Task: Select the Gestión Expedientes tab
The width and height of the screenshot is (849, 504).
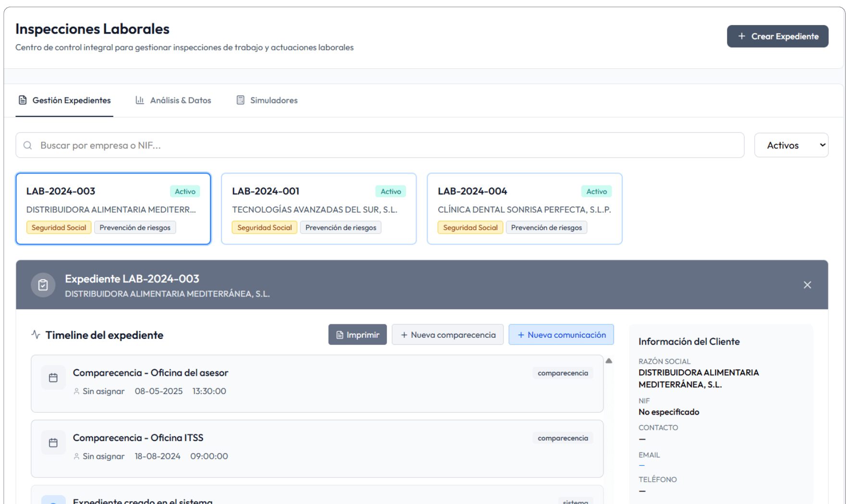Action: [64, 100]
